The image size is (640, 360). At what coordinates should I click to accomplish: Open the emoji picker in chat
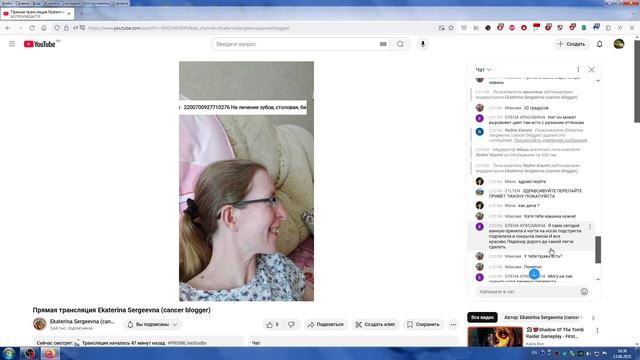(x=584, y=292)
